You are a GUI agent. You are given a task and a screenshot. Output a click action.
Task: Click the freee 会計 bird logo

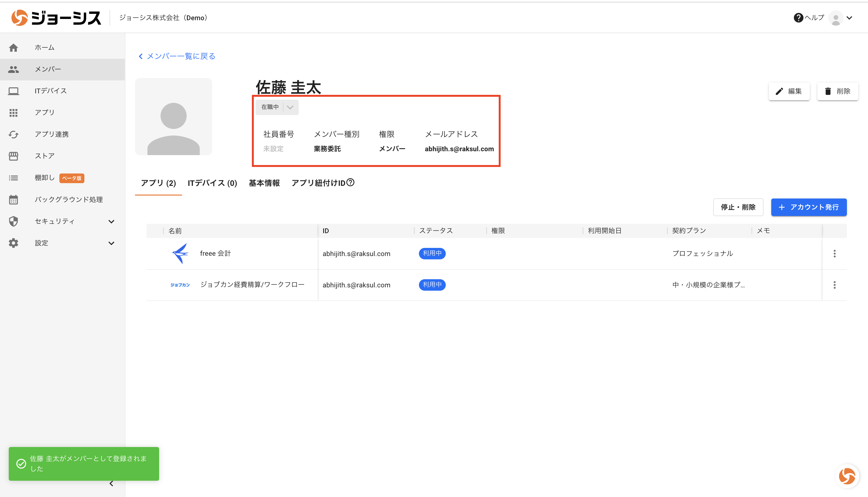click(x=180, y=254)
